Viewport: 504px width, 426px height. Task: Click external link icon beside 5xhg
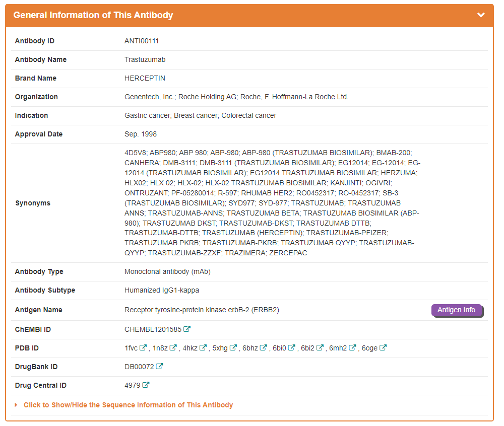[233, 348]
